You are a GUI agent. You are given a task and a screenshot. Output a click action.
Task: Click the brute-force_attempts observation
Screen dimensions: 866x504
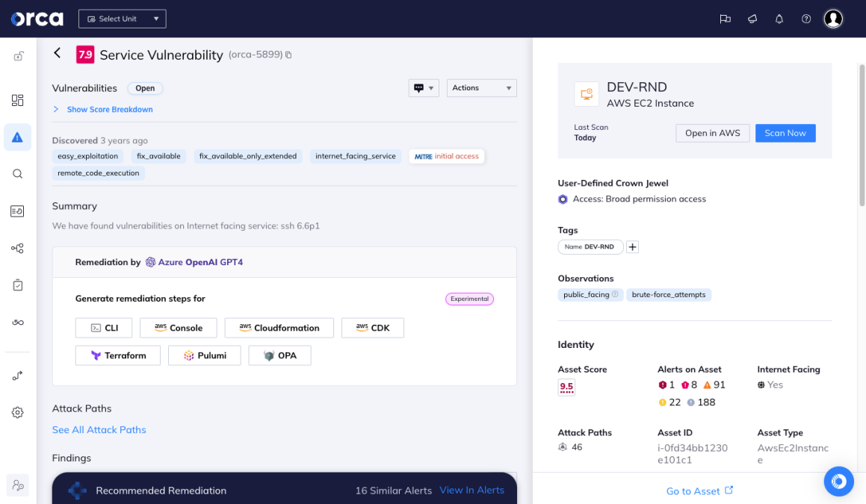click(x=669, y=295)
